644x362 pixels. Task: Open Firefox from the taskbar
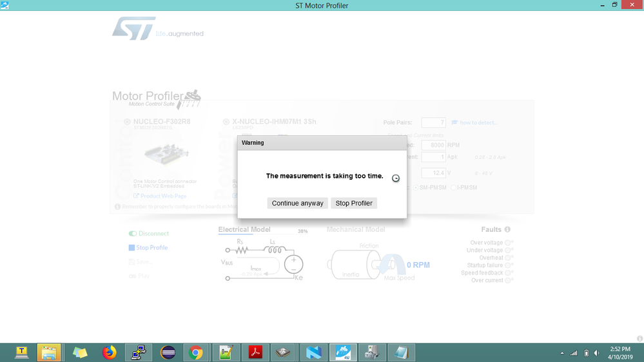coord(109,352)
